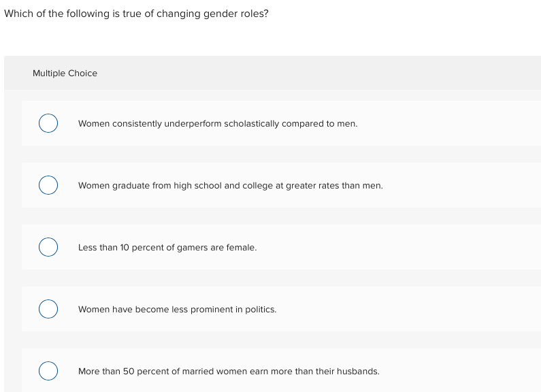
Task: Select the radio button for 'Women consistently underperform scholastically'
Action: coord(48,123)
